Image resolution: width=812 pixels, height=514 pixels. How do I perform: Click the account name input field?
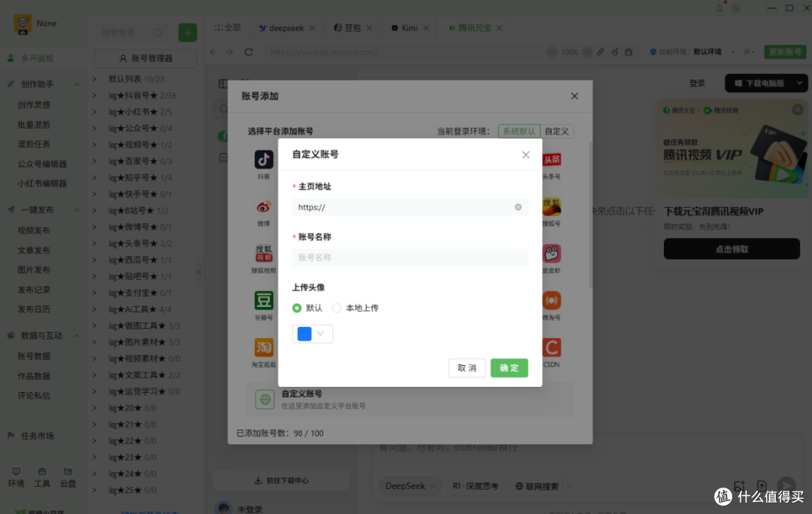[x=411, y=257]
